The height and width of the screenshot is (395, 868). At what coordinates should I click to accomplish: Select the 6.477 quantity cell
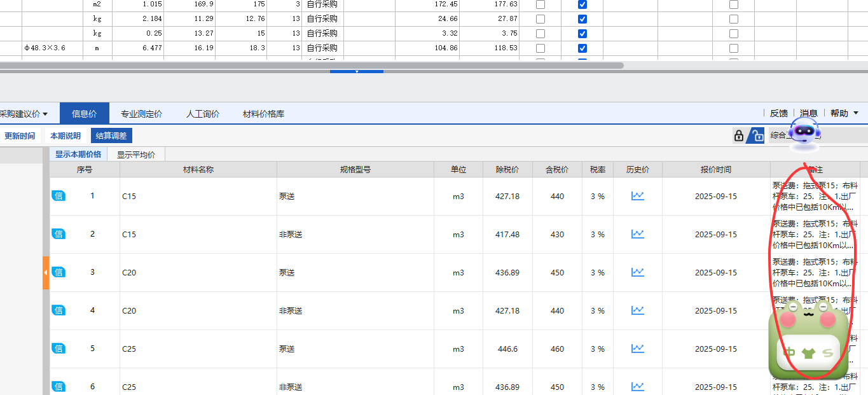137,48
